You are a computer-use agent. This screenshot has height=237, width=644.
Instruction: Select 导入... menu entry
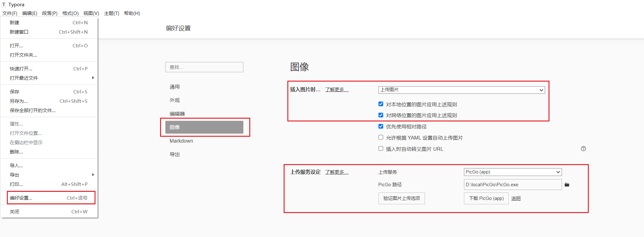tap(49, 165)
